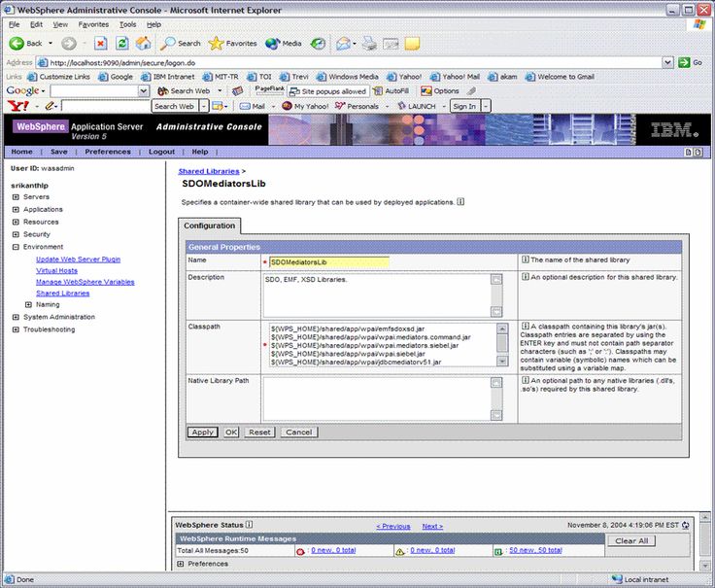This screenshot has height=588, width=715.
Task: Expand the System Administration node
Action: (x=16, y=317)
